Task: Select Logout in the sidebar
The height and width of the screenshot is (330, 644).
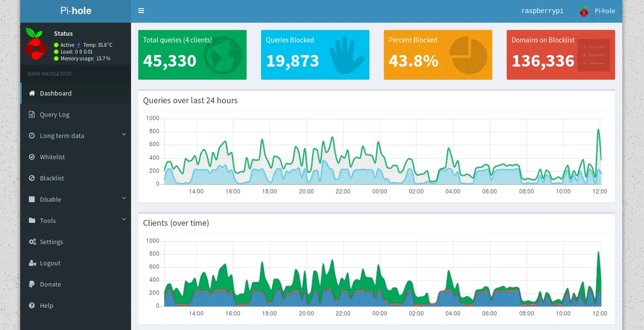Action: (75, 263)
